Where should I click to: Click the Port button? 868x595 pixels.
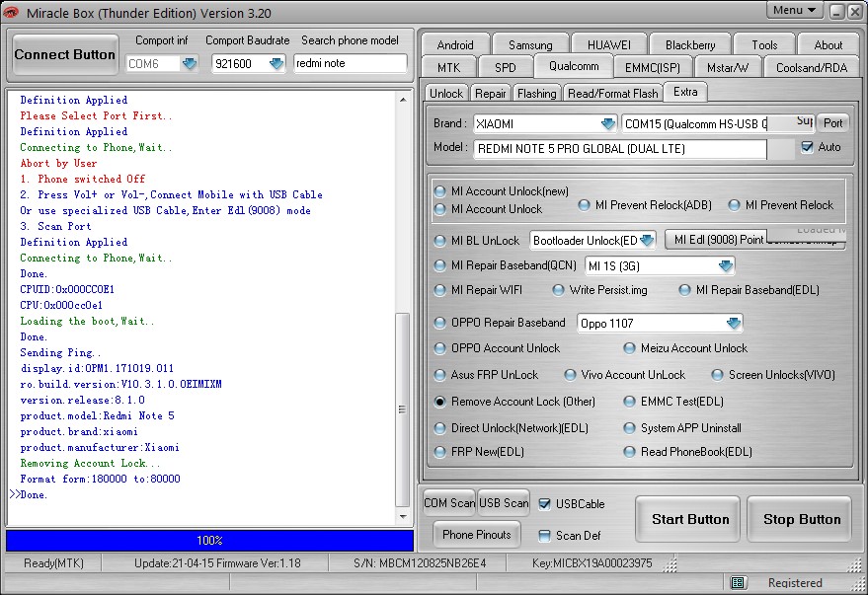coord(832,123)
